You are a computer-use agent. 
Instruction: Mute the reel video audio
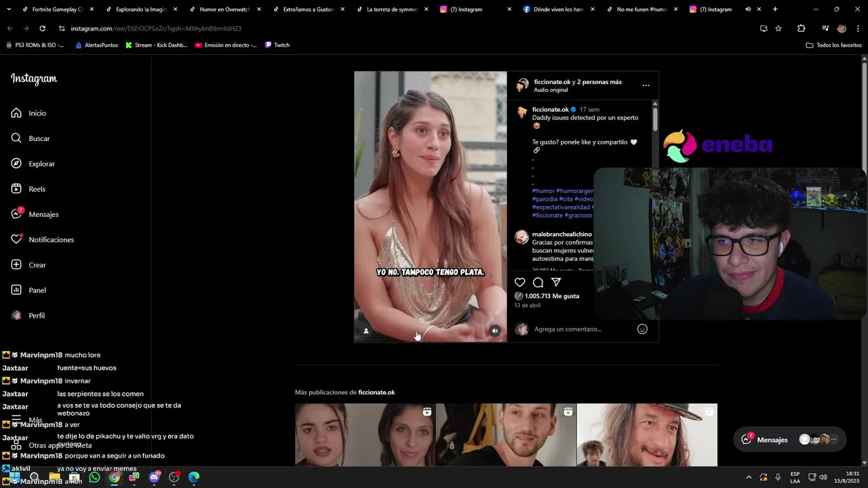click(495, 331)
